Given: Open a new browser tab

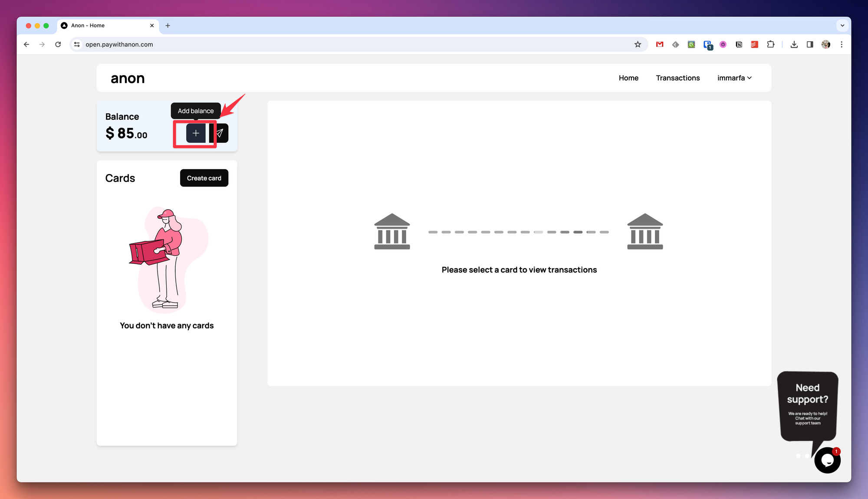Looking at the screenshot, I should [x=168, y=26].
